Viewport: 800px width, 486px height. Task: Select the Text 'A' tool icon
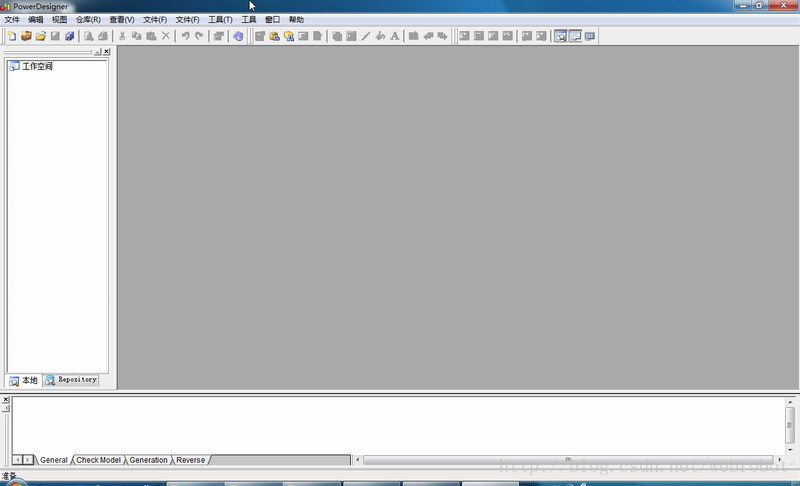coord(394,36)
